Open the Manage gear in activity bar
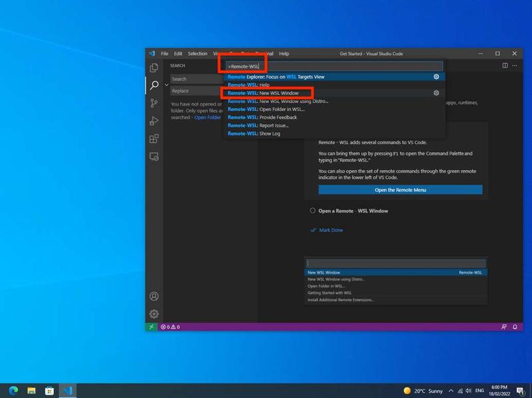This screenshot has height=398, width=532. 154,314
